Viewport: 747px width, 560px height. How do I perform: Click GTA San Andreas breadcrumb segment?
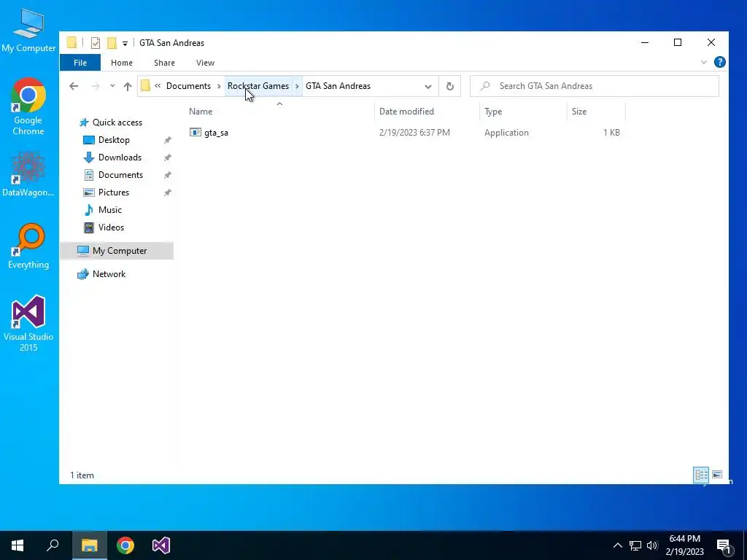click(x=338, y=86)
